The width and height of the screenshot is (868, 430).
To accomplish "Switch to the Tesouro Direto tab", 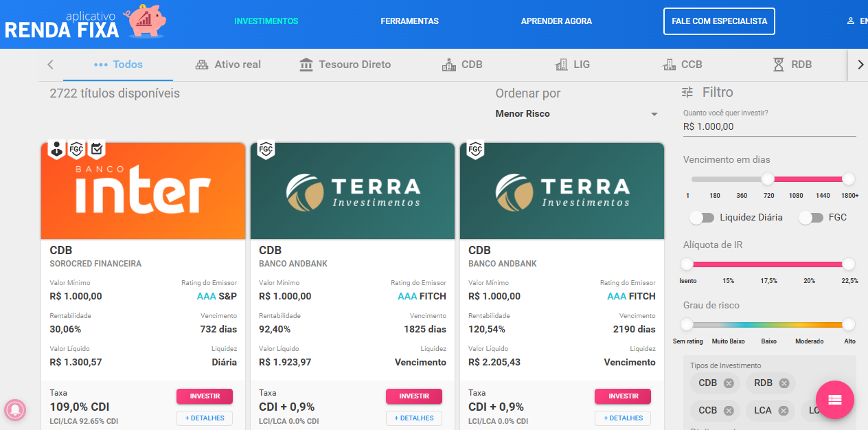I will 345,65.
